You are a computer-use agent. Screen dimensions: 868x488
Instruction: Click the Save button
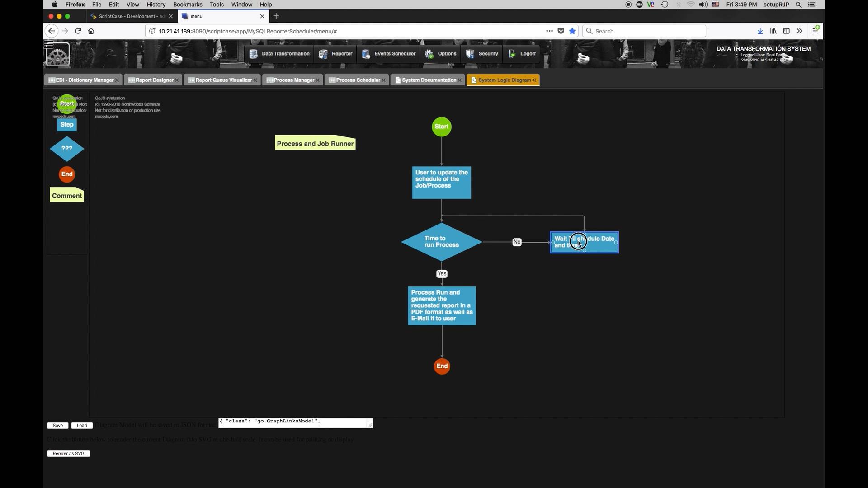pyautogui.click(x=58, y=426)
